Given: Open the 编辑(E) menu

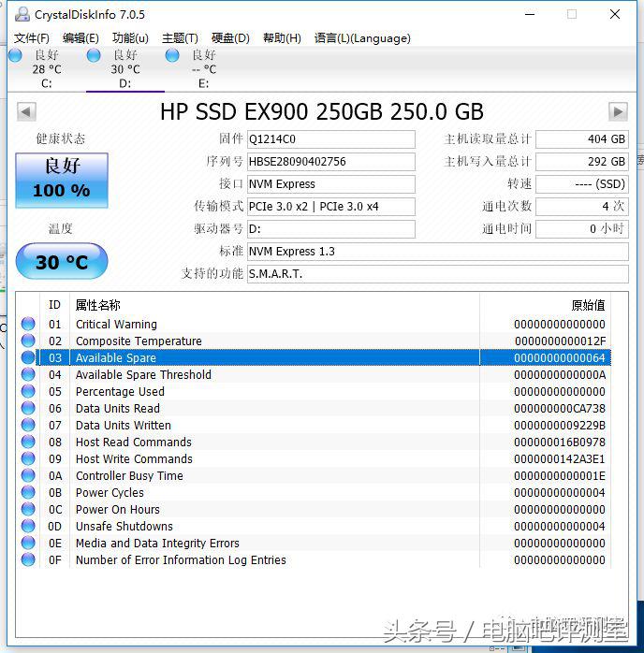Looking at the screenshot, I should [x=80, y=38].
